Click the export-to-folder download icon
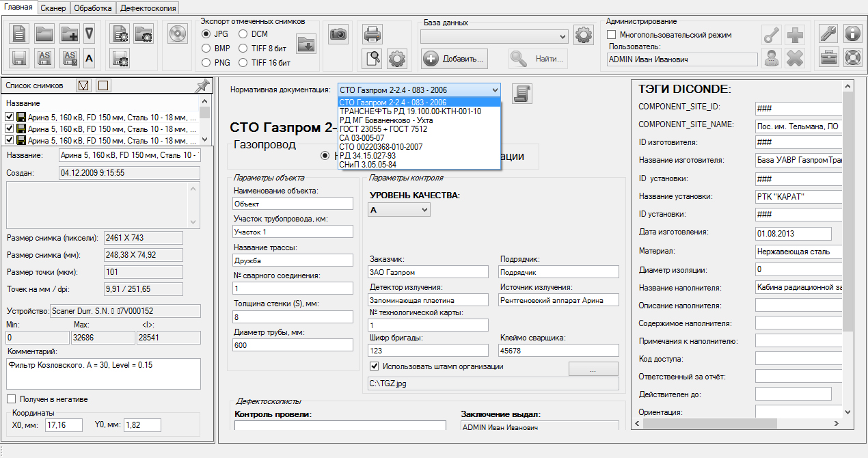This screenshot has width=868, height=458. pyautogui.click(x=306, y=44)
